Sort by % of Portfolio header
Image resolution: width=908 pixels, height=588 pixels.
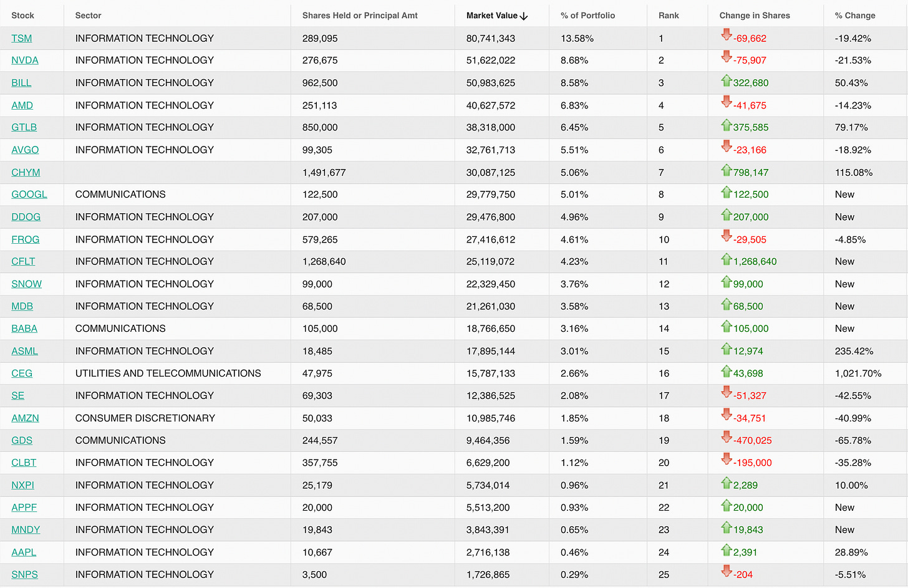587,16
